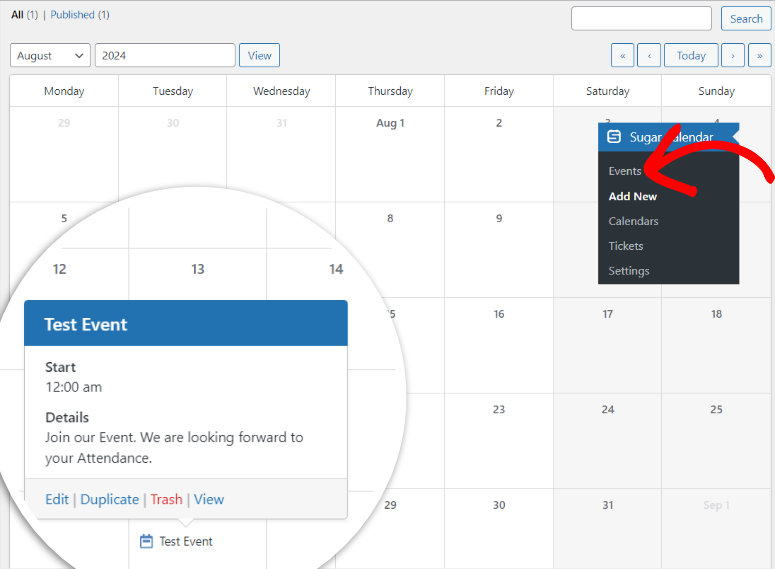Click the Wednesday column header
Viewport: 775px width, 569px height.
click(281, 91)
